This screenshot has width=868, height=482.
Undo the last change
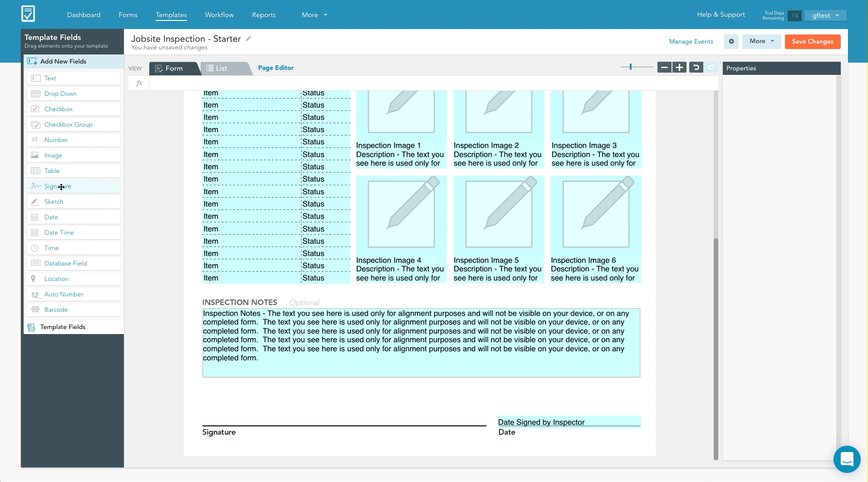point(696,68)
